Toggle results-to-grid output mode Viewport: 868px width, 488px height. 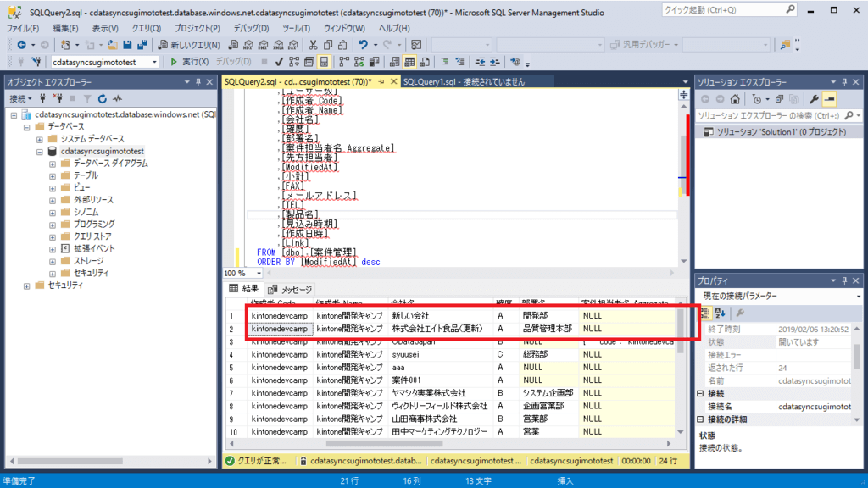pyautogui.click(x=409, y=62)
